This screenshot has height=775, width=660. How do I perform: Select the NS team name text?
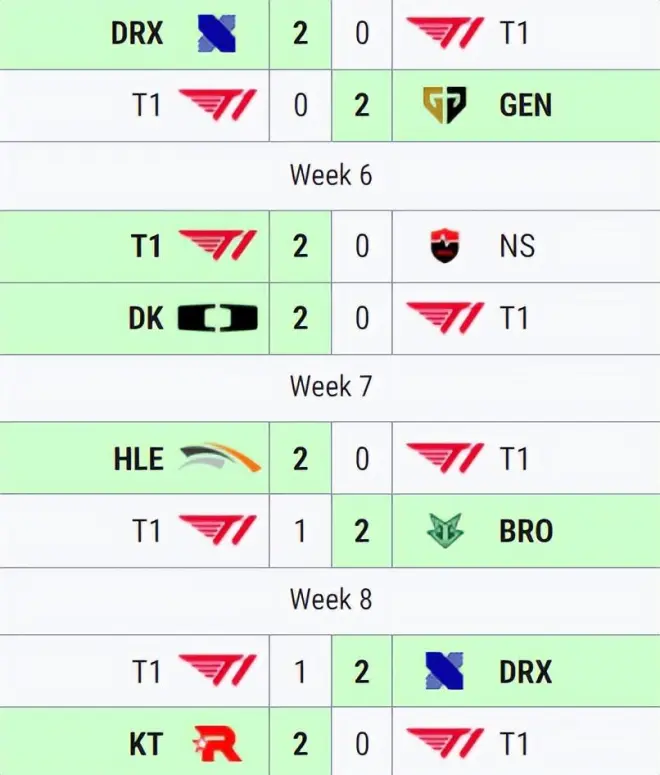tap(517, 246)
